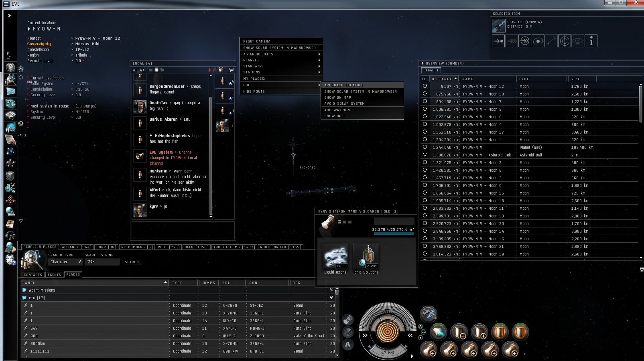Click Approach in Selected Item panel
The image size is (644, 361).
click(498, 41)
